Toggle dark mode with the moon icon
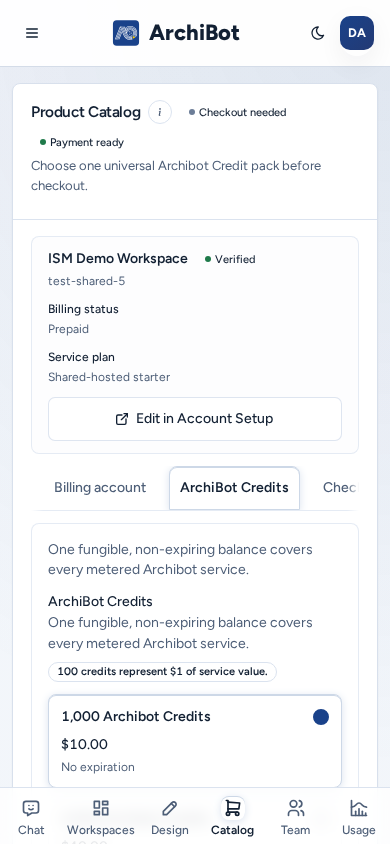The width and height of the screenshot is (390, 844). 318,33
